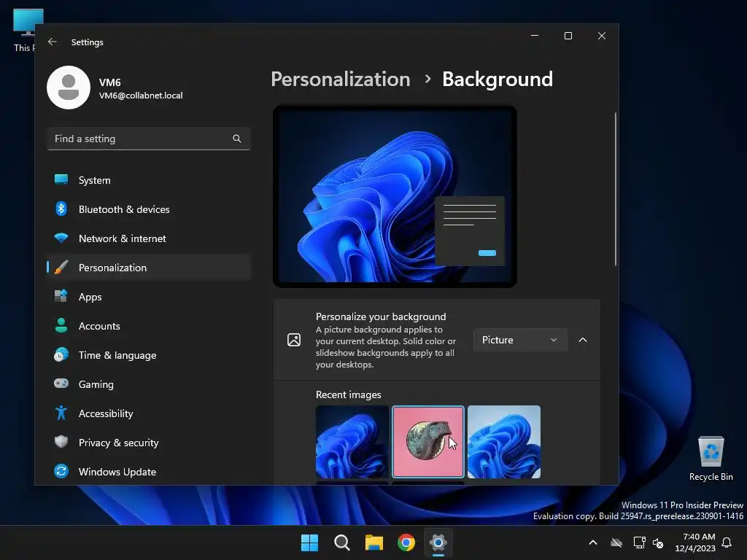Click the notification bell in system tray
The width and height of the screenshot is (747, 560).
(727, 542)
